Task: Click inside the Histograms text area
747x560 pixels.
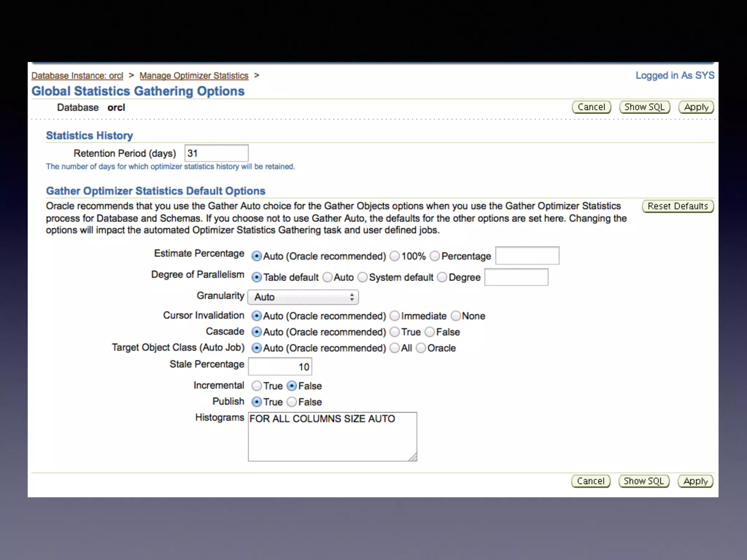Action: click(332, 437)
